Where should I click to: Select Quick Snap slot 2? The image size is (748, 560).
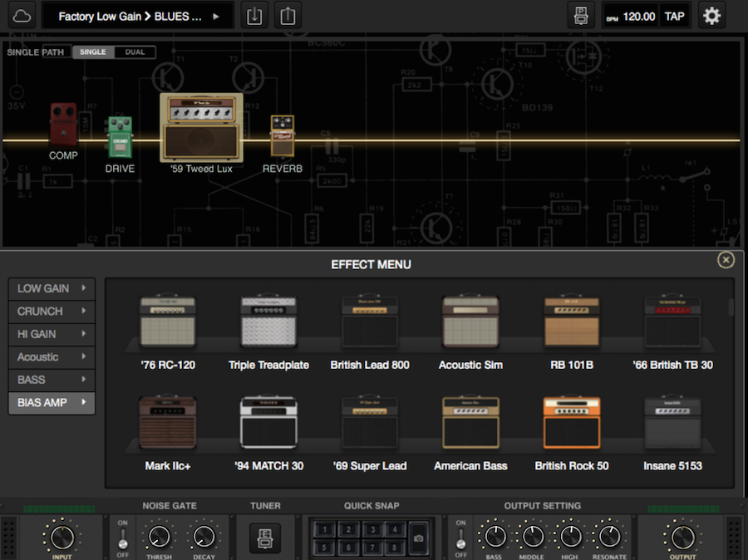click(x=348, y=529)
